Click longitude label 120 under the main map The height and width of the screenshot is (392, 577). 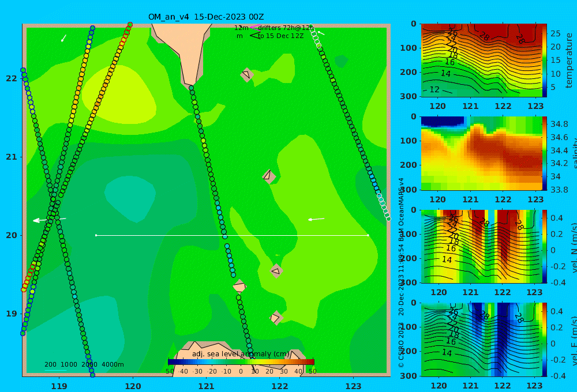133,386
